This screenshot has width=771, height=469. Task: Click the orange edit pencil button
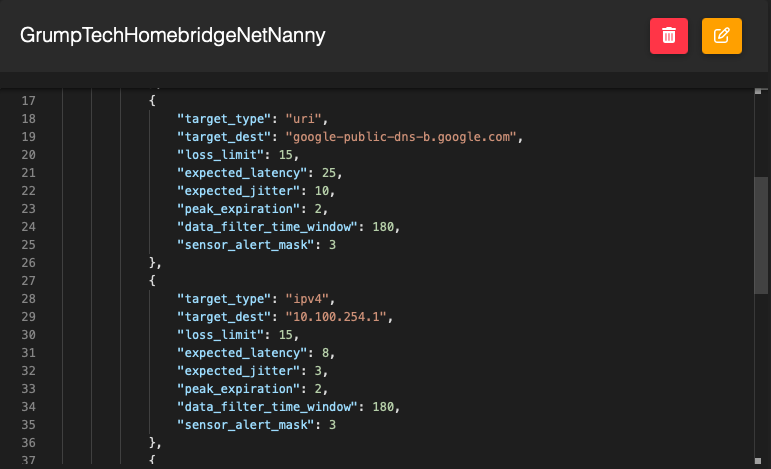(x=722, y=36)
